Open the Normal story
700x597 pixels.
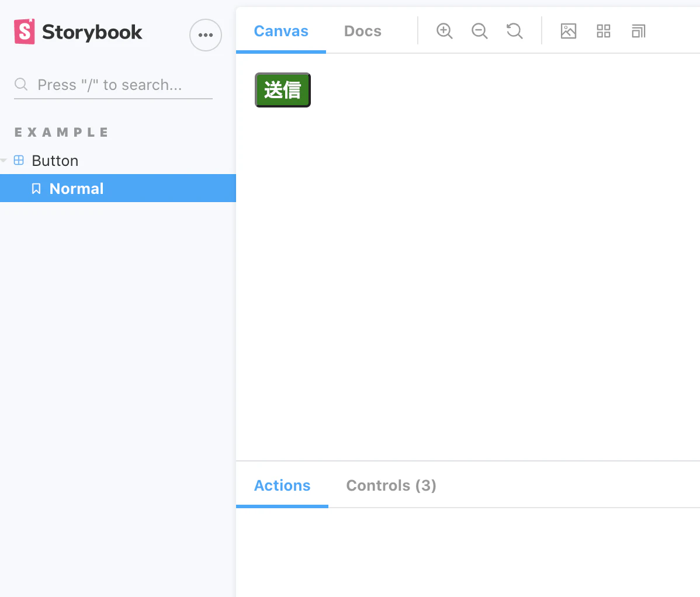coord(118,188)
